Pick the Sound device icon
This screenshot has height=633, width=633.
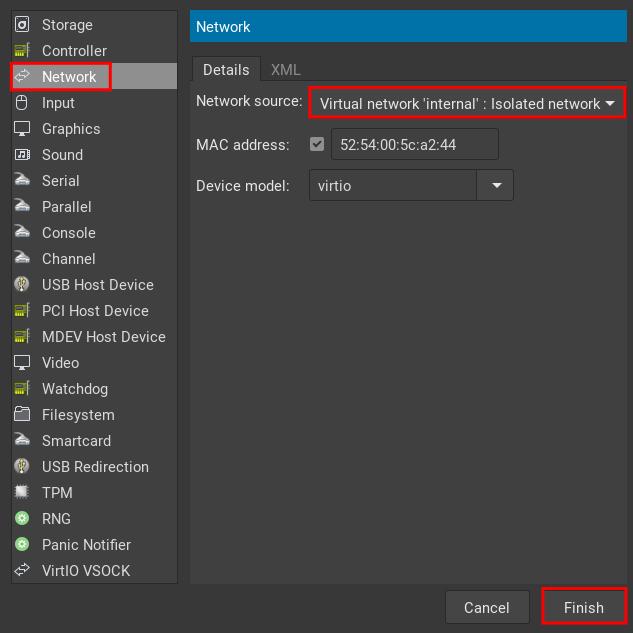point(22,155)
